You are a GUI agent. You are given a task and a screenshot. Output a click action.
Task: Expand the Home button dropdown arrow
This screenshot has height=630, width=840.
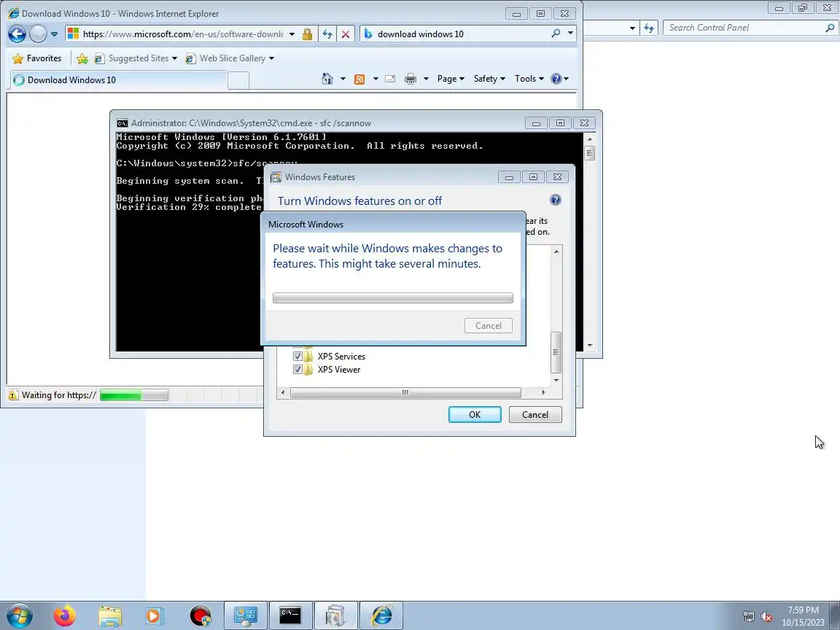[x=343, y=79]
